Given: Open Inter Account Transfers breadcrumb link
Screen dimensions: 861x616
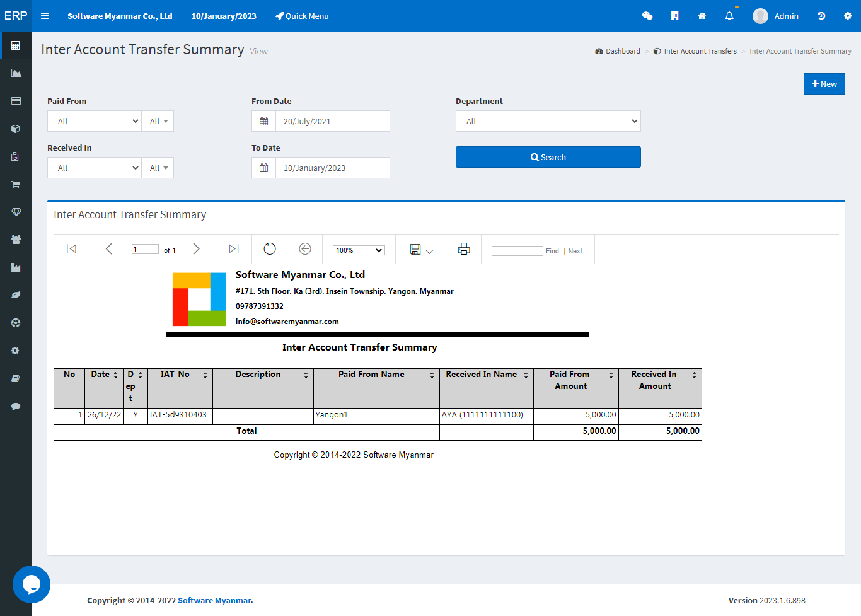Looking at the screenshot, I should click(695, 51).
